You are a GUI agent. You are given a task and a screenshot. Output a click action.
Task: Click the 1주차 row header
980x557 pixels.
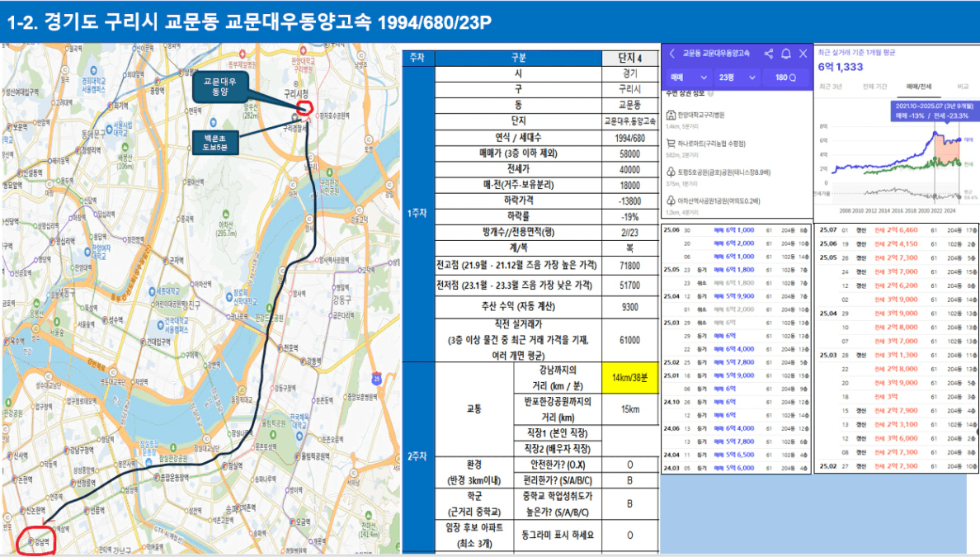coord(417,214)
